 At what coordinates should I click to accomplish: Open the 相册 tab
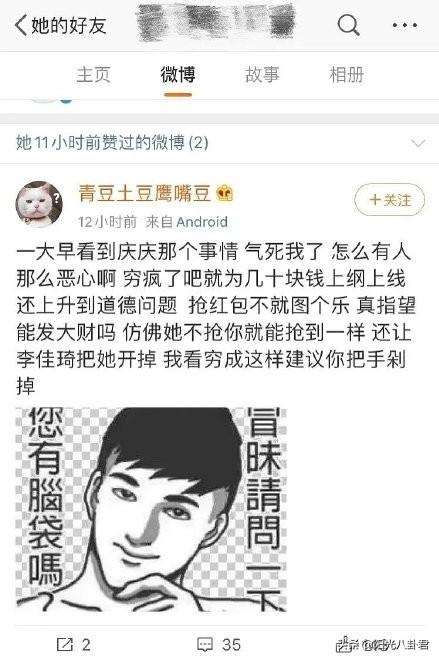tap(346, 75)
